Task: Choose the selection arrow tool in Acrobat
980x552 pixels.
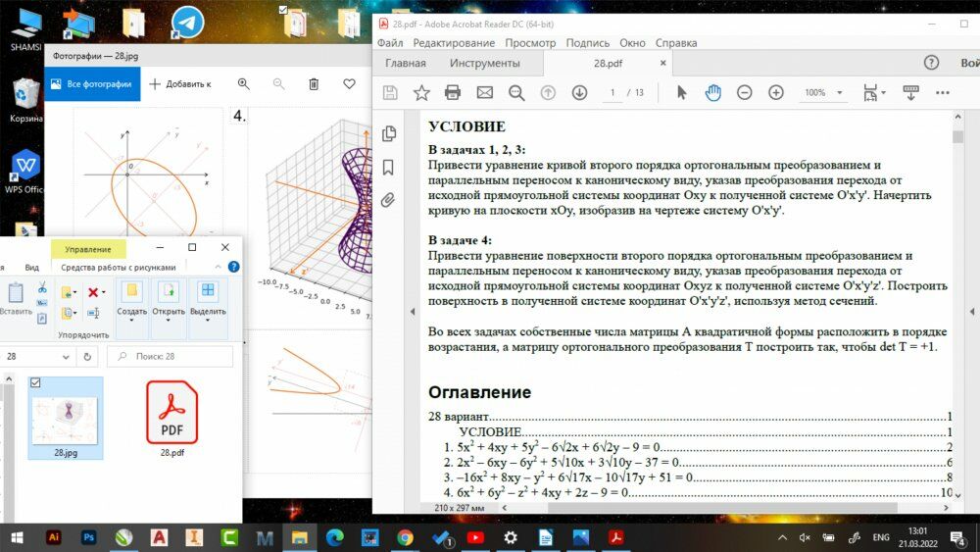Action: [682, 92]
